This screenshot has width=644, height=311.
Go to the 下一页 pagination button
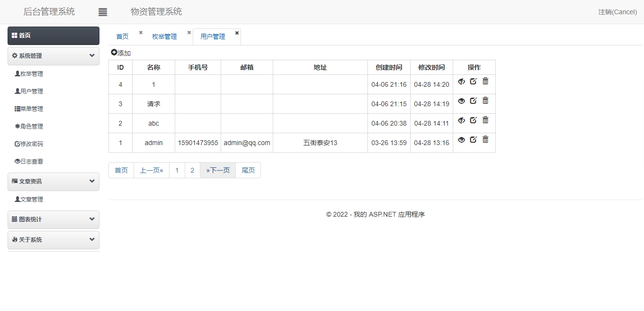click(x=218, y=170)
